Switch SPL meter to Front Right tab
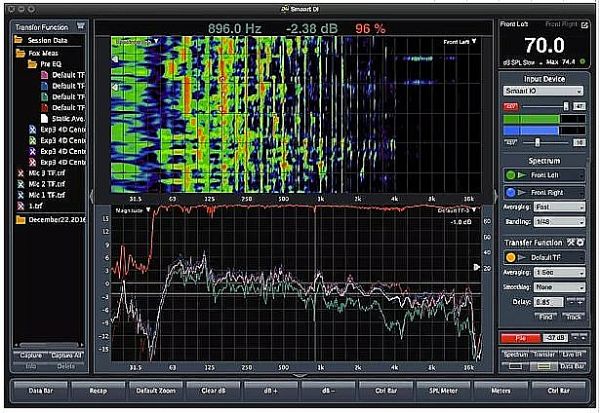Image resolution: width=600 pixels, height=413 pixels. [561, 24]
